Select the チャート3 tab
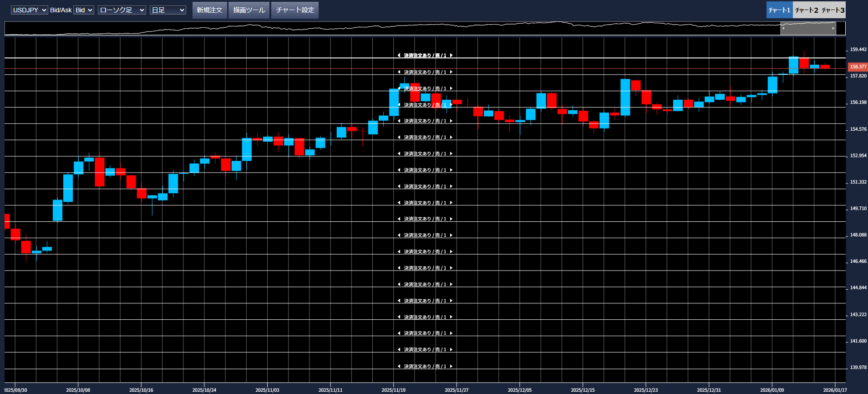The height and width of the screenshot is (394, 868). (833, 10)
